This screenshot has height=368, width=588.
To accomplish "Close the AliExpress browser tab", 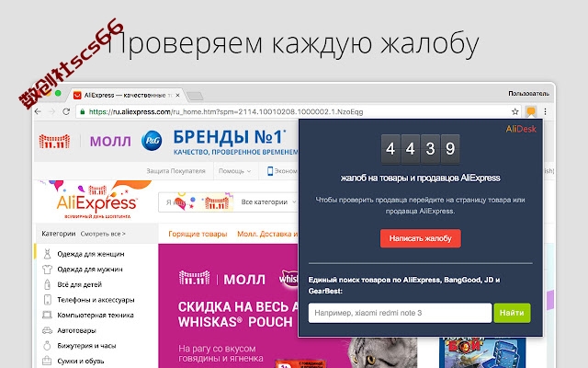I will [177, 96].
